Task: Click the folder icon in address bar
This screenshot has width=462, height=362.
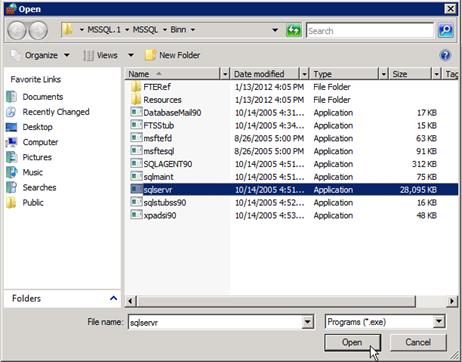Action: [x=68, y=30]
